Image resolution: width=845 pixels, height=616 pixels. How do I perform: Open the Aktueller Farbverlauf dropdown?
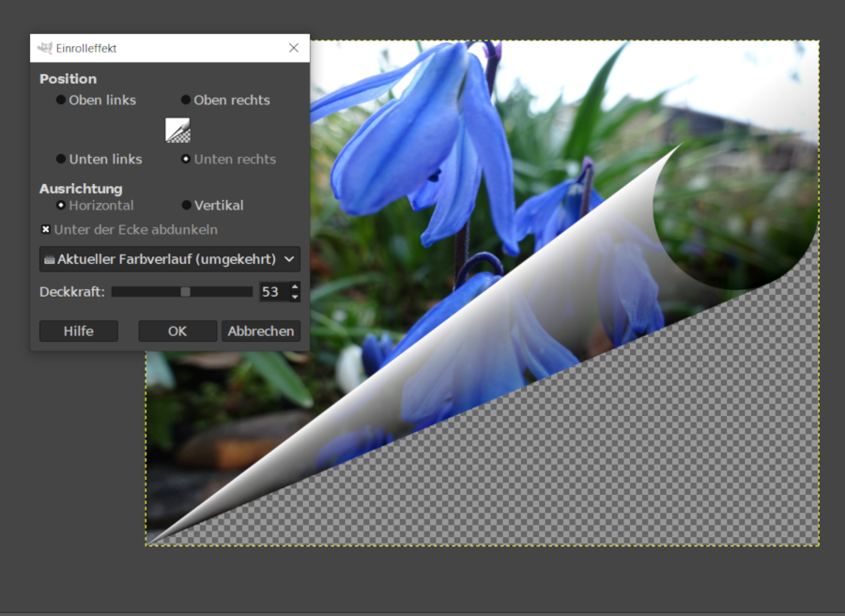[170, 259]
